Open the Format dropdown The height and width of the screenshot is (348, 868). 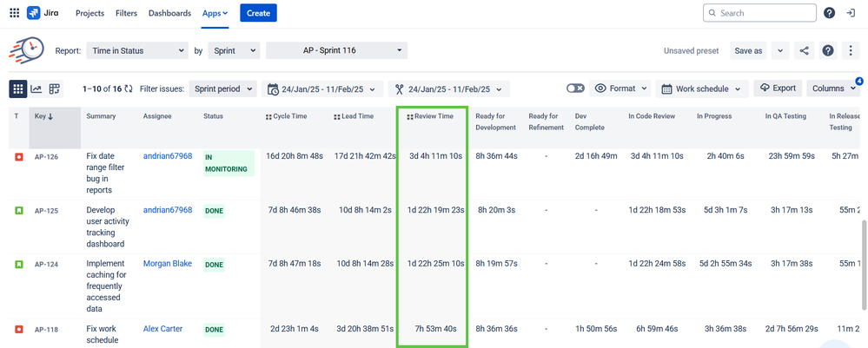pos(620,89)
